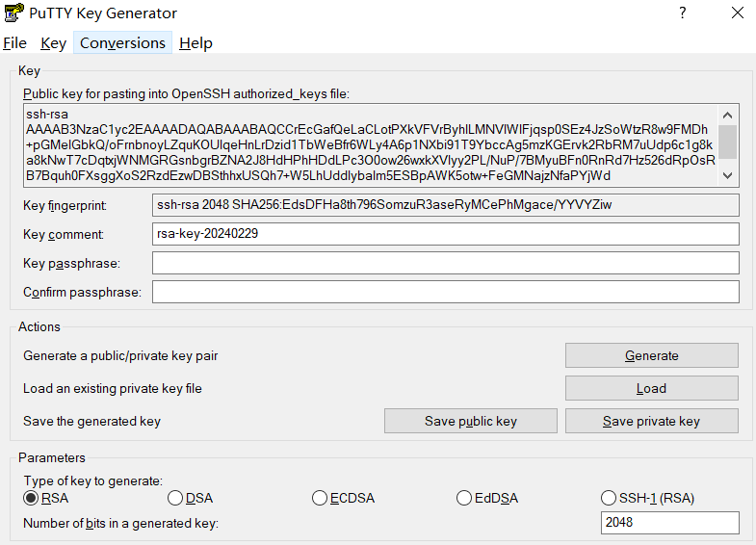Click 'Type of key to generate:' label
The height and width of the screenshot is (545, 756).
point(93,480)
